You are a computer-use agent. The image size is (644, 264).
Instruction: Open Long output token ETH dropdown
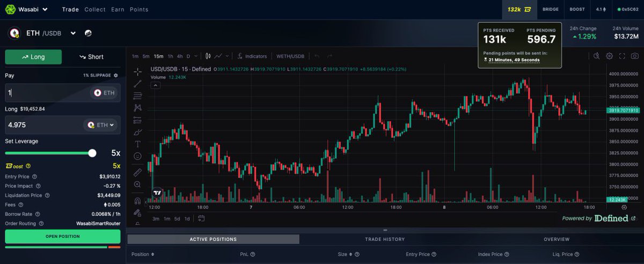101,125
